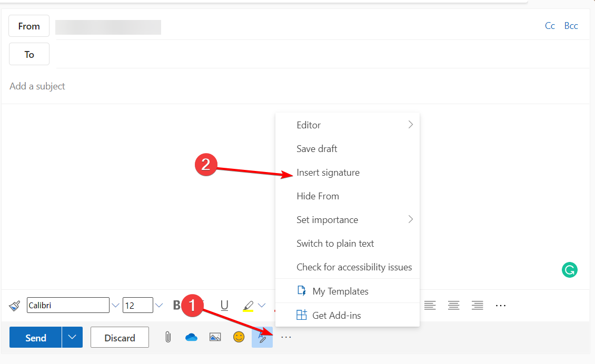
Task: Click the format painter icon
Action: tap(14, 306)
